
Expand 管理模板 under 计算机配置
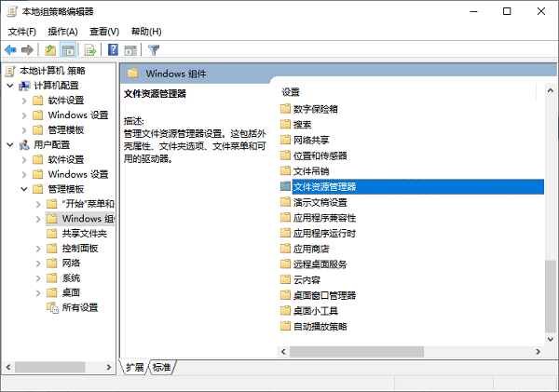tap(24, 130)
